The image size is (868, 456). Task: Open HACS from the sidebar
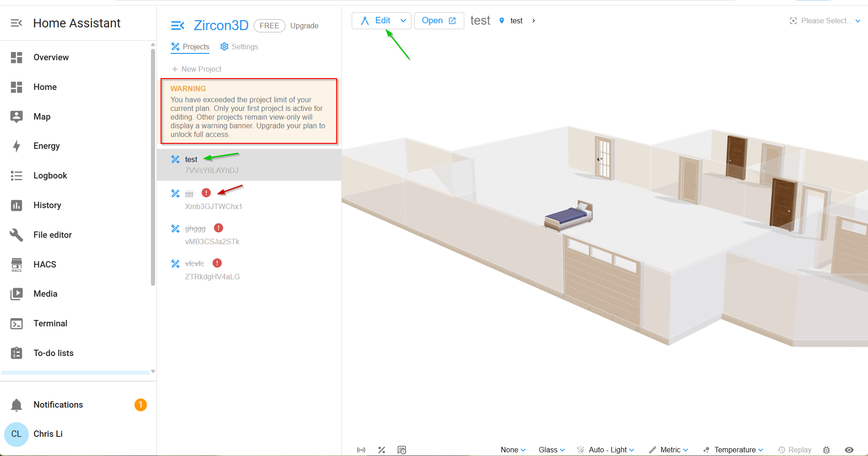[45, 265]
